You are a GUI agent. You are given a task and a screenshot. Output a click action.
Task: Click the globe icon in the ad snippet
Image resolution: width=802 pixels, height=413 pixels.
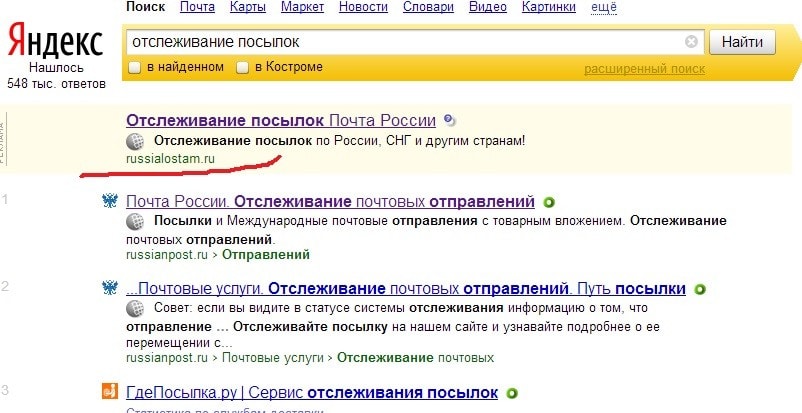(x=135, y=141)
